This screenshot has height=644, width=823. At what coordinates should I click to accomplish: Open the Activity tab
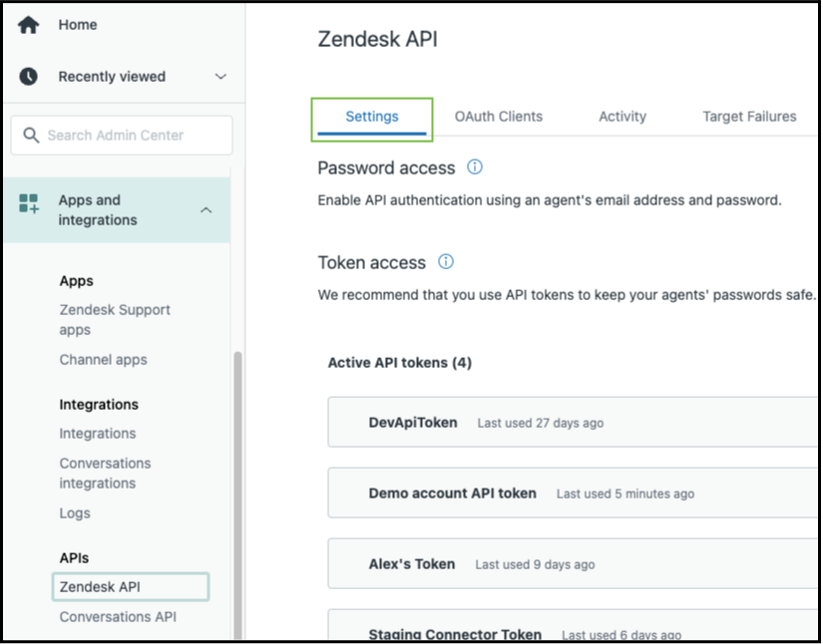[x=622, y=117]
